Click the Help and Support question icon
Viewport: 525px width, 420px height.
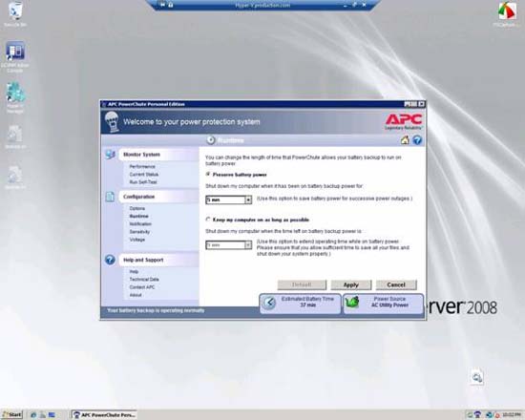pos(110,260)
